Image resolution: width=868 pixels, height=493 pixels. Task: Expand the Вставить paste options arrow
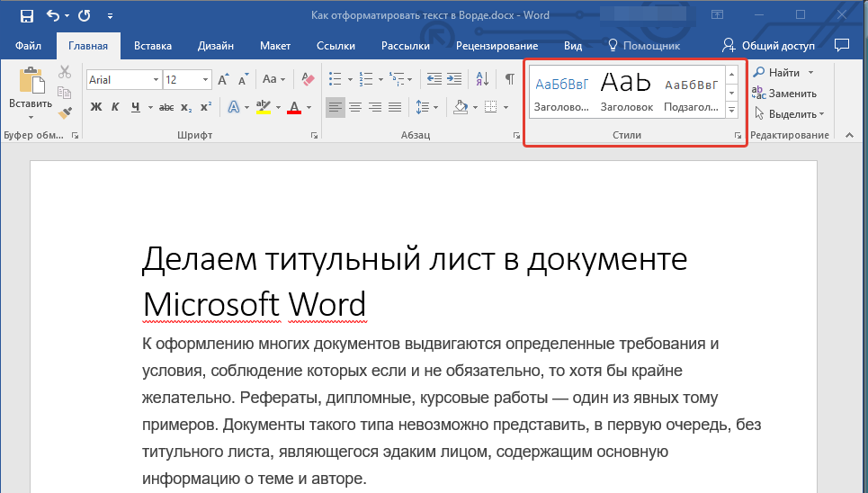pos(31,117)
